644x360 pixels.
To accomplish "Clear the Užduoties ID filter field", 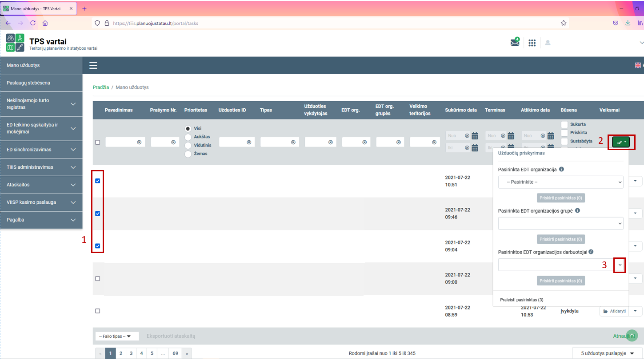I will pos(249,142).
